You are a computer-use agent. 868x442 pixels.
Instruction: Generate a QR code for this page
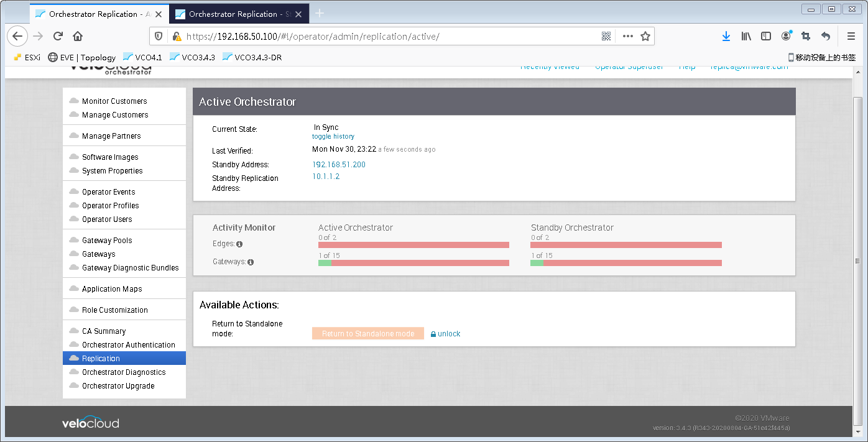pyautogui.click(x=606, y=36)
